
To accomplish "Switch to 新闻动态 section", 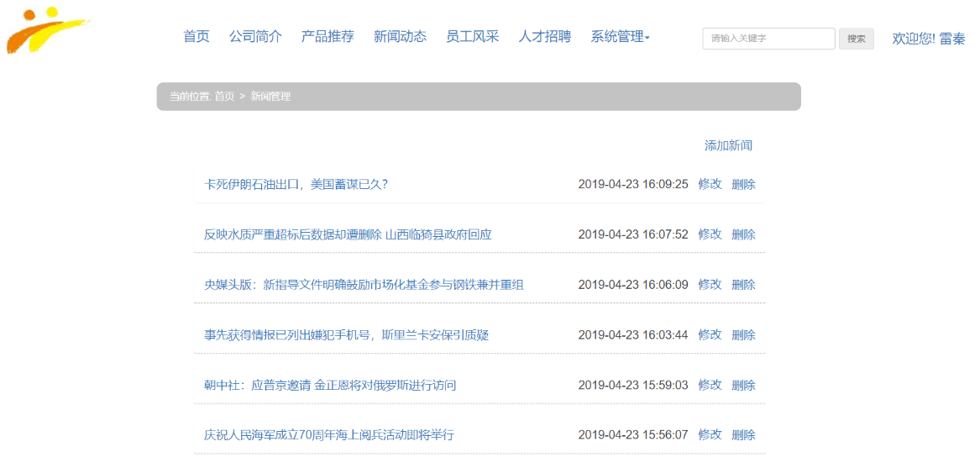I will tap(400, 37).
